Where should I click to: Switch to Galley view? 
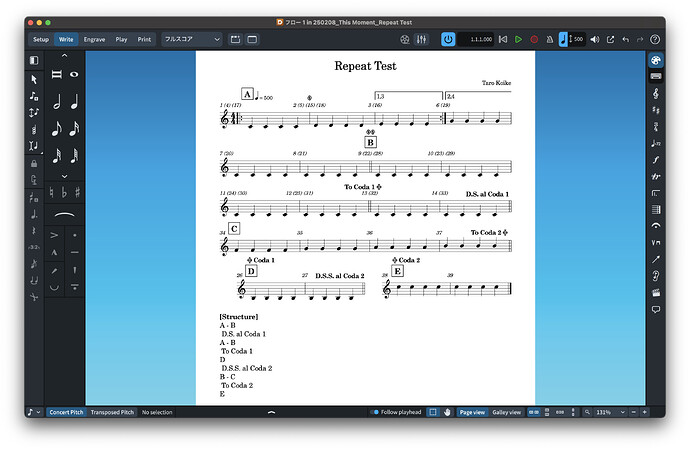(506, 412)
